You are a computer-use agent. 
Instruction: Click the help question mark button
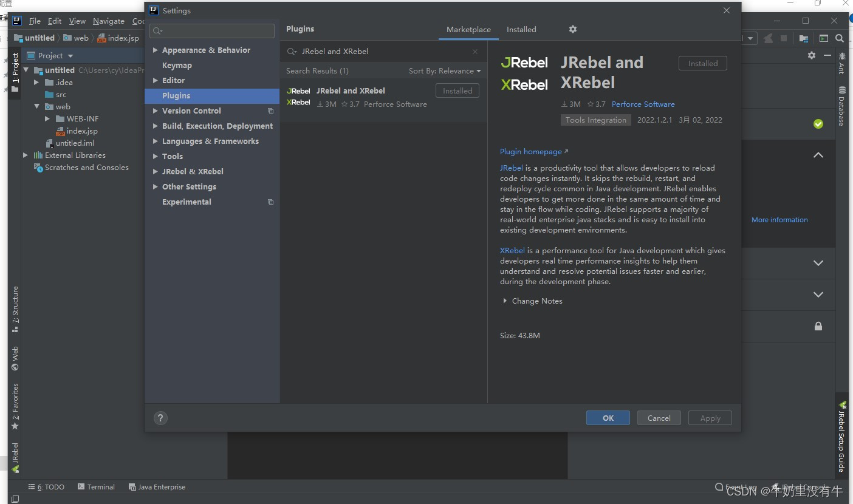point(160,418)
